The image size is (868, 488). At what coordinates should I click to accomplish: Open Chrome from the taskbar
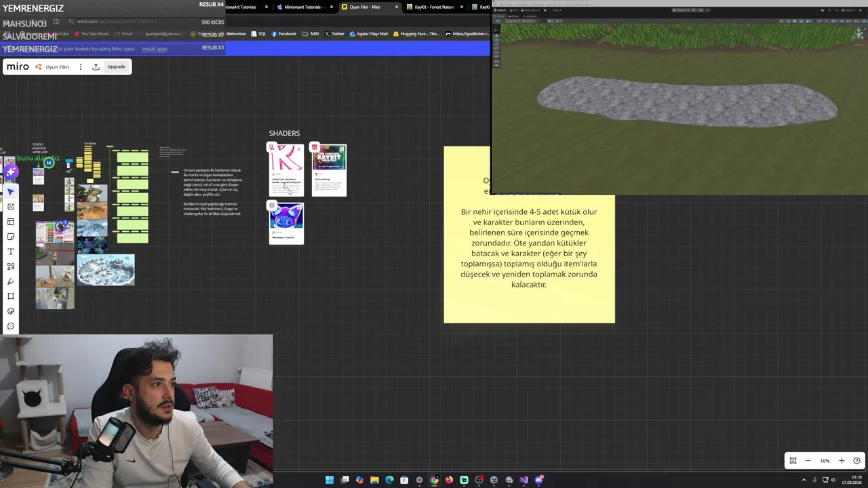(434, 480)
